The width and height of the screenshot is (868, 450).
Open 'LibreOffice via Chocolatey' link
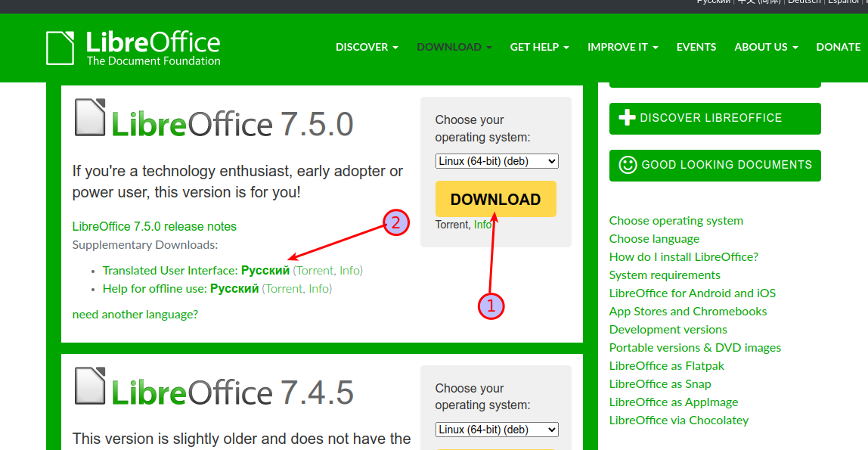(x=679, y=420)
